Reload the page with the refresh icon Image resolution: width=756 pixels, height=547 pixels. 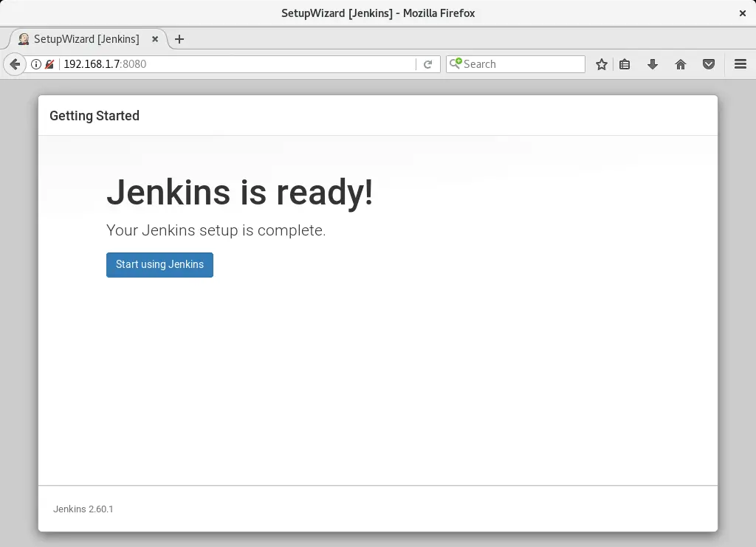427,64
